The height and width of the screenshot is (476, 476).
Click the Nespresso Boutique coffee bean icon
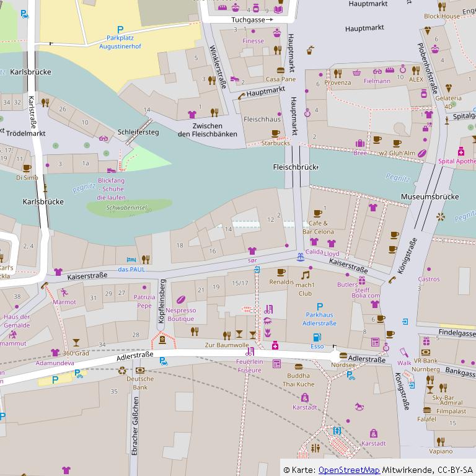click(181, 300)
